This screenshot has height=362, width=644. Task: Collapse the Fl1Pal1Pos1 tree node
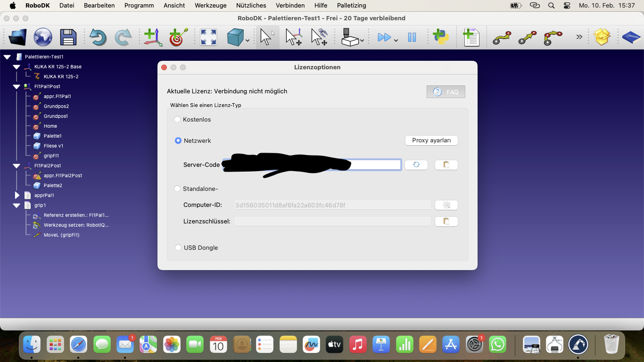(x=17, y=87)
